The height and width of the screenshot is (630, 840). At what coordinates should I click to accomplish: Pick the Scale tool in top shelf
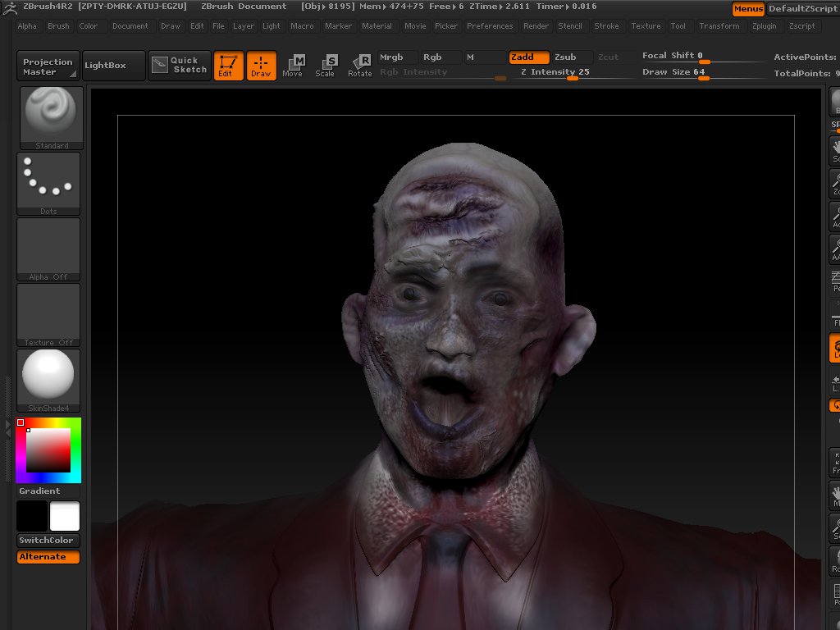[326, 66]
